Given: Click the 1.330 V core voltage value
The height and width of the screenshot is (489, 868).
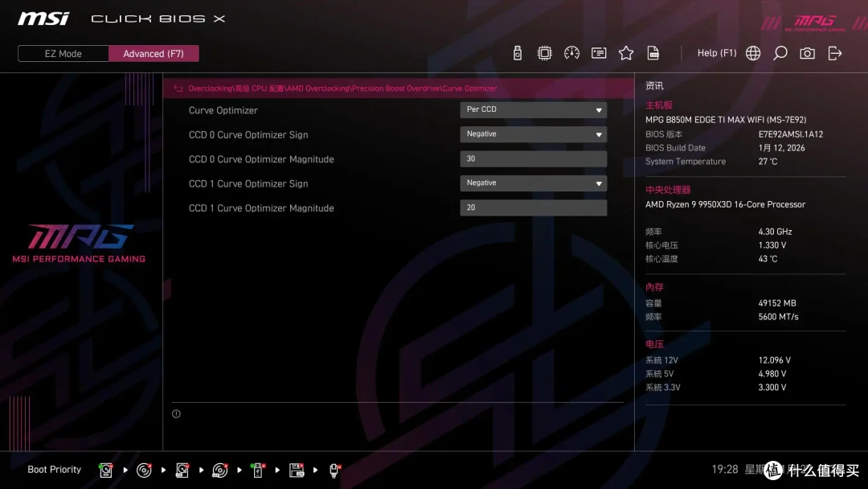Looking at the screenshot, I should pos(772,245).
